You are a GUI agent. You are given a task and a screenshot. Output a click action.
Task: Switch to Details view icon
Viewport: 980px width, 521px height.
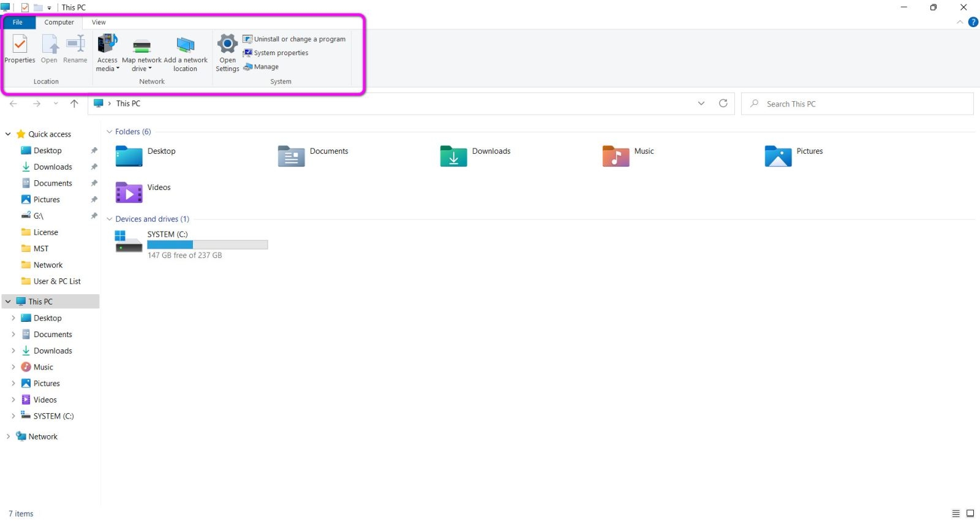point(956,514)
